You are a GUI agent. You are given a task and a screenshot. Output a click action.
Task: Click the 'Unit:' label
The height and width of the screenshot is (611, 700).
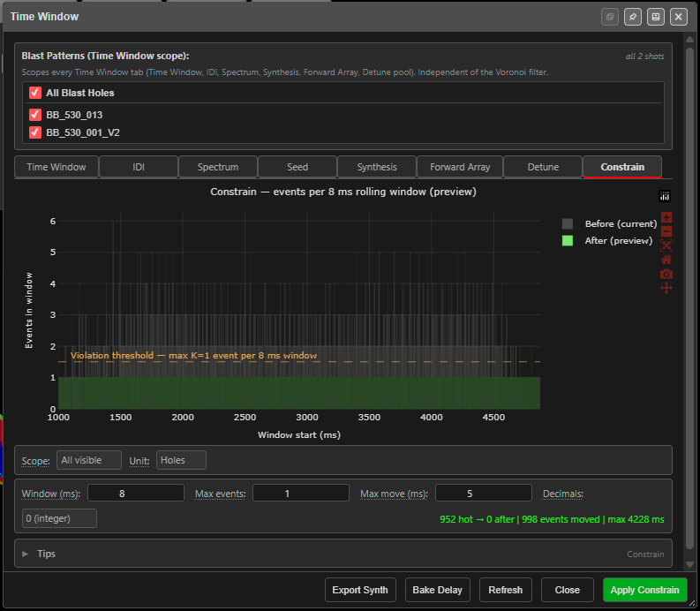[139, 461]
